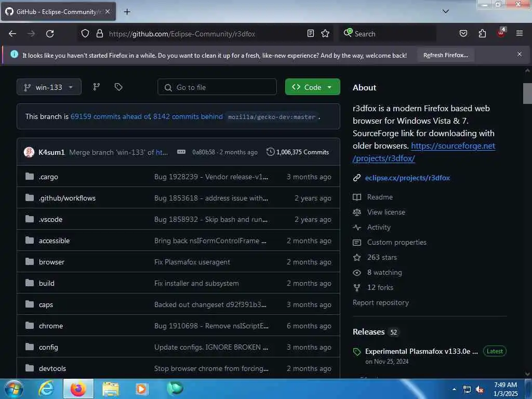View repository branches icon
532x399 pixels.
[96, 87]
